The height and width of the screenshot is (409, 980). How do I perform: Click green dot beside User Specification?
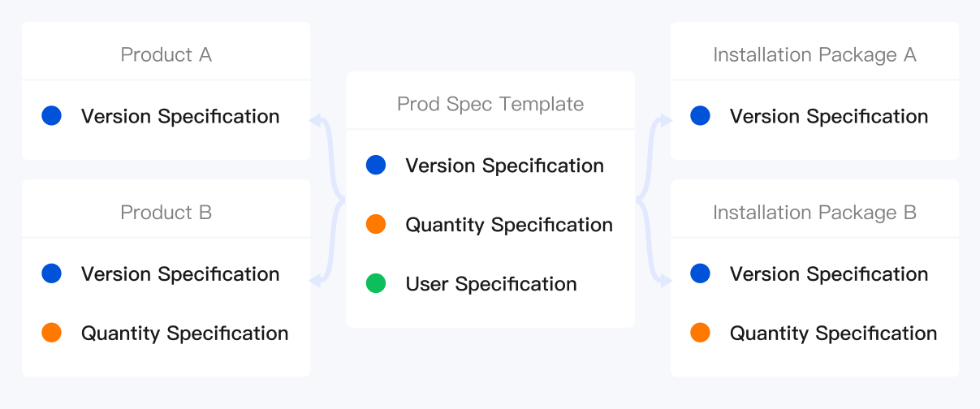(376, 284)
